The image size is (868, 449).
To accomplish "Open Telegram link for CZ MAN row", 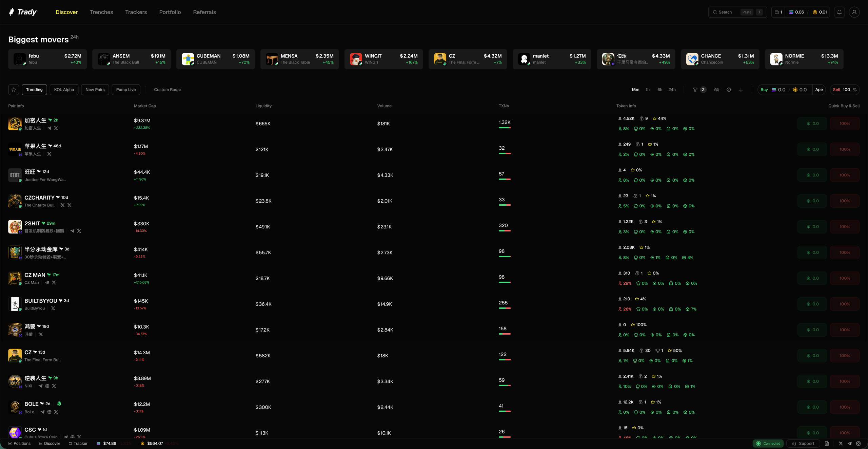I will (x=47, y=283).
